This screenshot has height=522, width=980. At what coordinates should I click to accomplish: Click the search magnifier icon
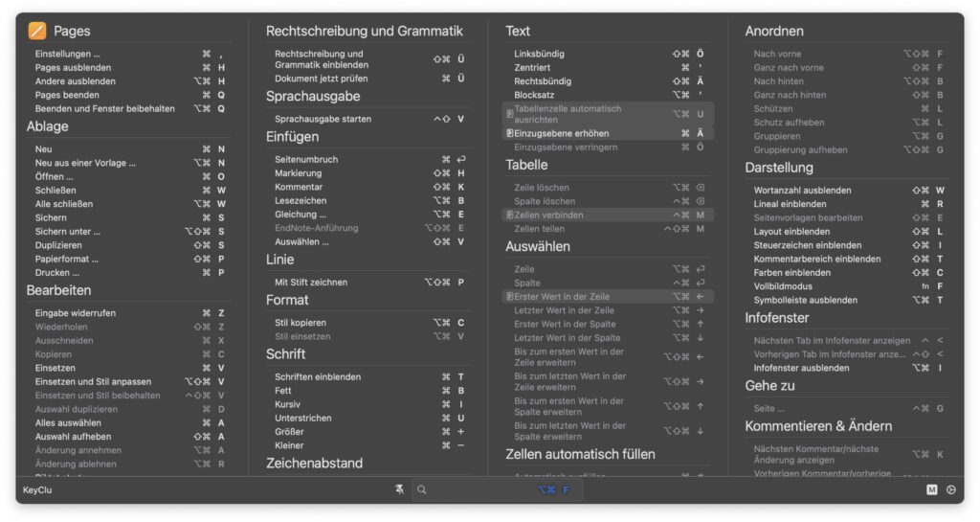(x=422, y=489)
